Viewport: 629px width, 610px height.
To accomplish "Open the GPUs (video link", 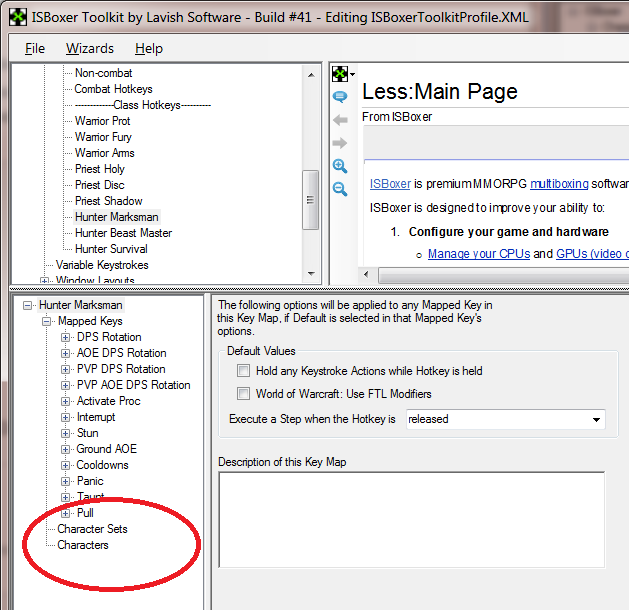I will pos(592,254).
